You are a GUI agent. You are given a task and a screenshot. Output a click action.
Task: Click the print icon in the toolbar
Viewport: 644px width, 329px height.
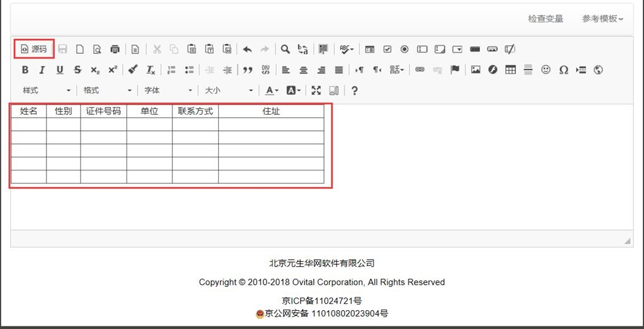pyautogui.click(x=114, y=49)
